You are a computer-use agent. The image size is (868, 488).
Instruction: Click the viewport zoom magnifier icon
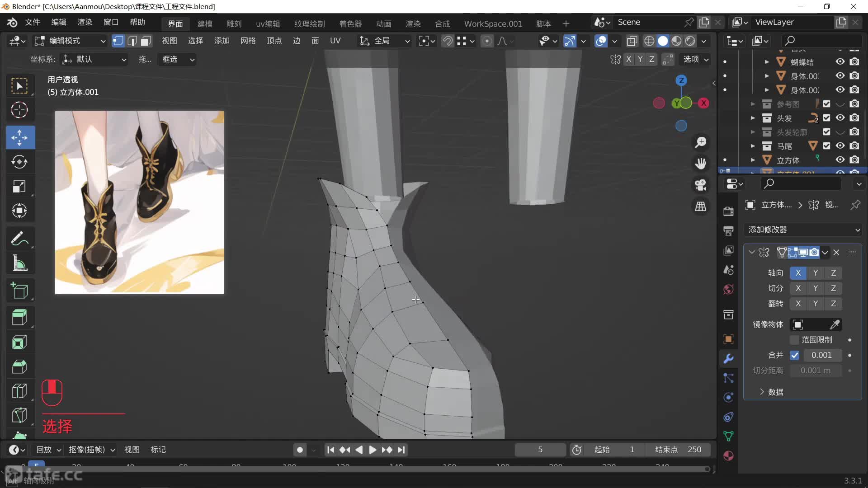coord(701,142)
